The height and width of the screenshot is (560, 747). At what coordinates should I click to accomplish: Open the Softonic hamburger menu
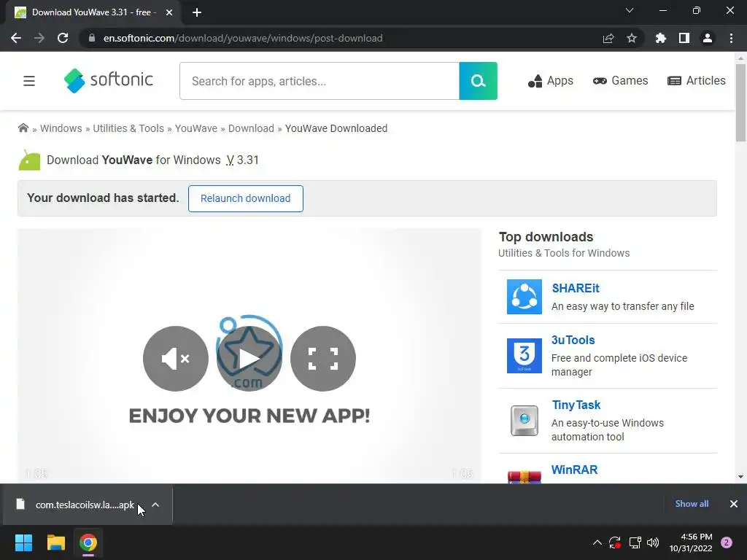[29, 81]
